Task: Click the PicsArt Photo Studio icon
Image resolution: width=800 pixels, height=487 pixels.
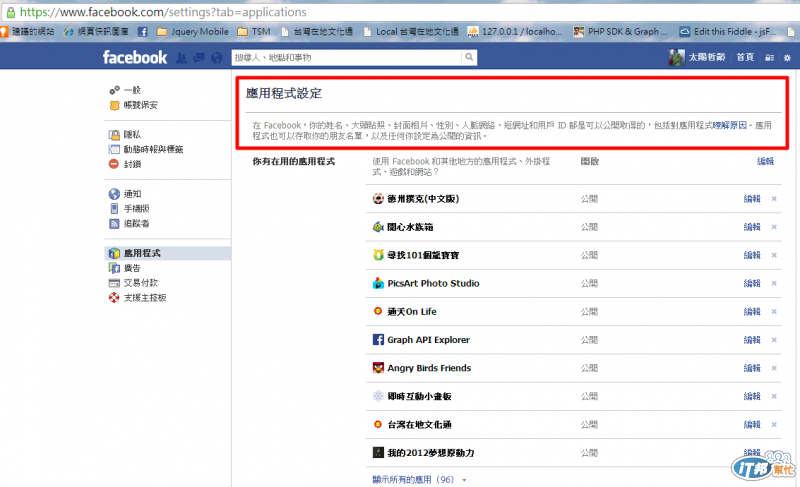Action: [x=378, y=284]
